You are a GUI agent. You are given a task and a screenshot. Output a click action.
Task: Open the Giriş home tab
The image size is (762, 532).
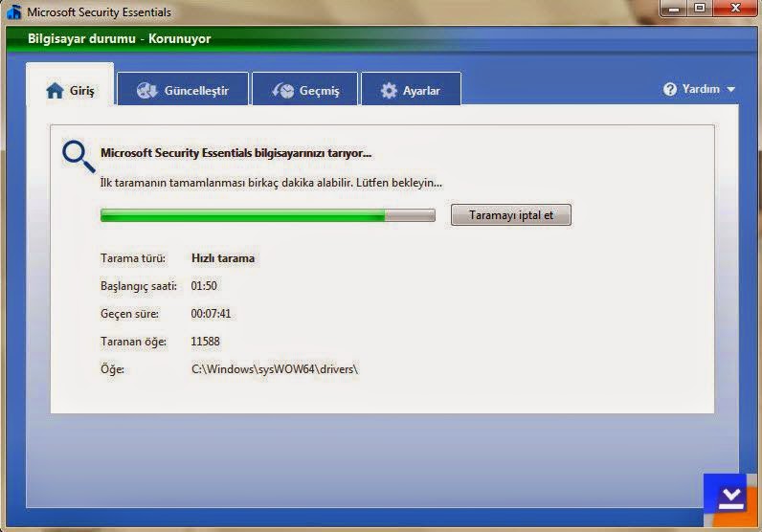pyautogui.click(x=70, y=84)
